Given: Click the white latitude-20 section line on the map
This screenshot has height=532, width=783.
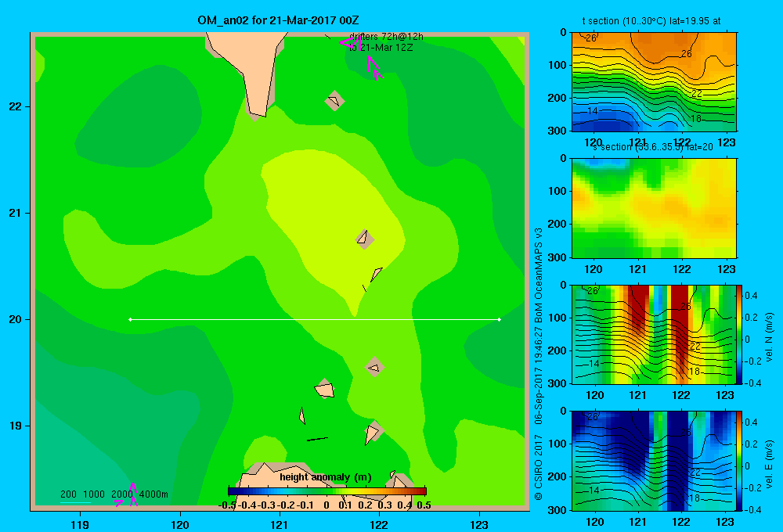Looking at the screenshot, I should (x=315, y=319).
